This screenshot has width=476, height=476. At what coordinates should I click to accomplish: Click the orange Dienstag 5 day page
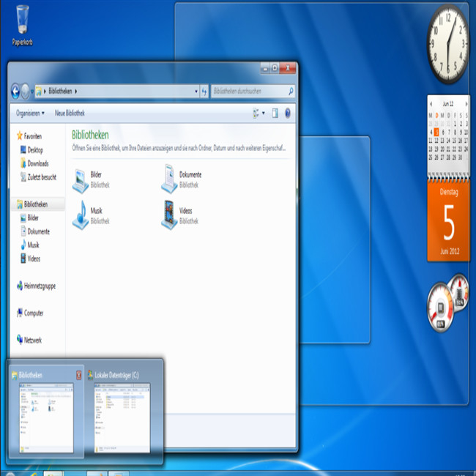pyautogui.click(x=449, y=220)
